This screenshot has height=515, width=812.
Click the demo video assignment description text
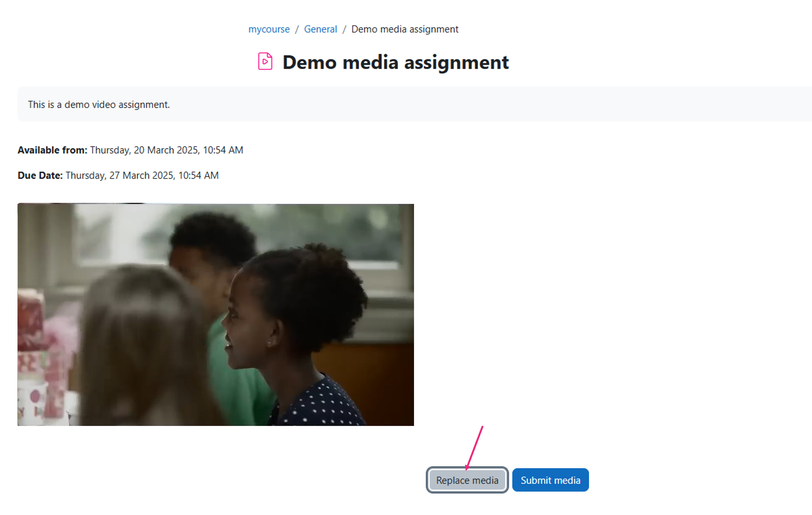99,104
